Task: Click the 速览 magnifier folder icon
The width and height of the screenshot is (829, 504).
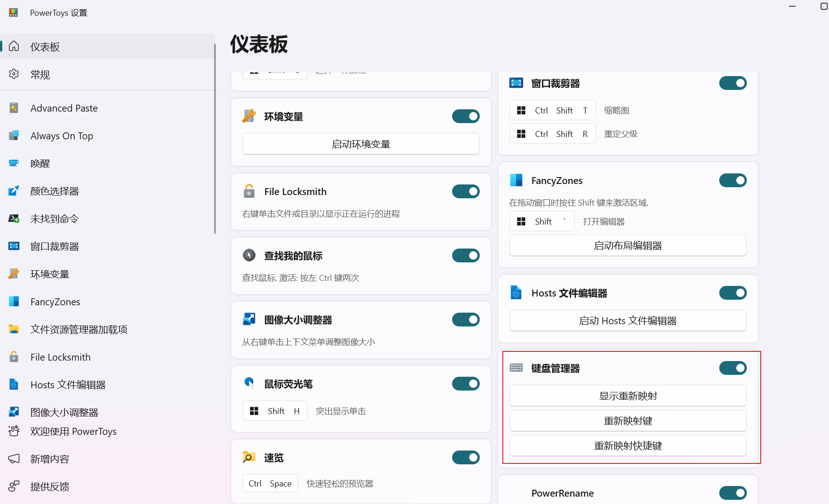Action: [x=249, y=457]
